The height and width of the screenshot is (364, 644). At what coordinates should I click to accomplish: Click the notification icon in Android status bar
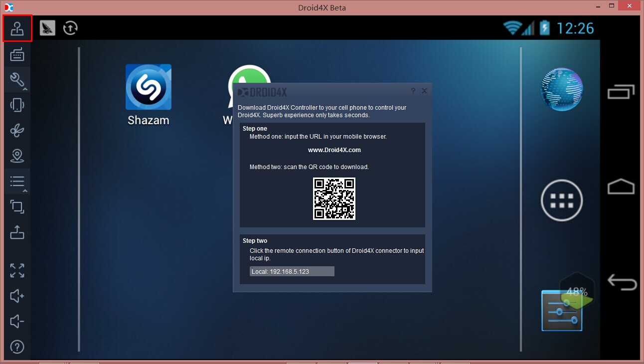[x=47, y=28]
